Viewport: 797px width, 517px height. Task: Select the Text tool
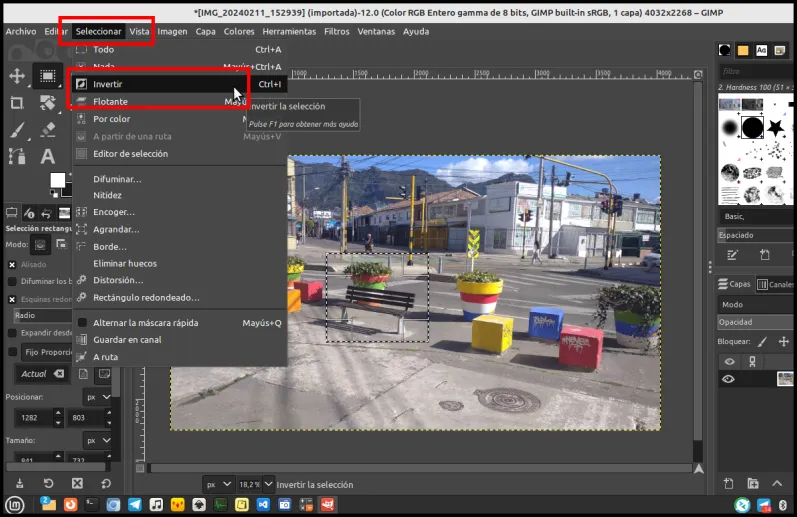47,156
